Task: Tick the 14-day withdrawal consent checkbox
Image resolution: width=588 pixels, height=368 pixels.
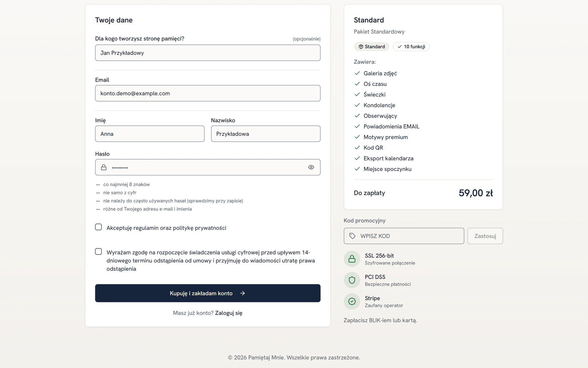Action: (x=98, y=251)
